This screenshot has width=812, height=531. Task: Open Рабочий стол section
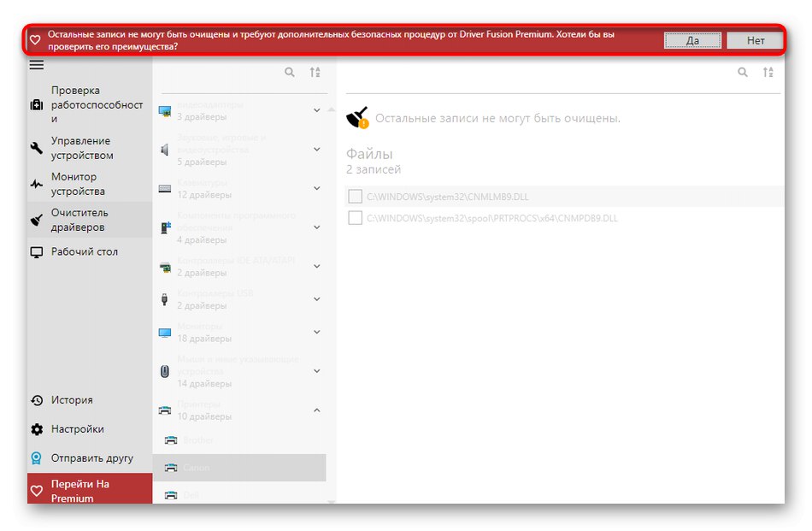pos(90,252)
